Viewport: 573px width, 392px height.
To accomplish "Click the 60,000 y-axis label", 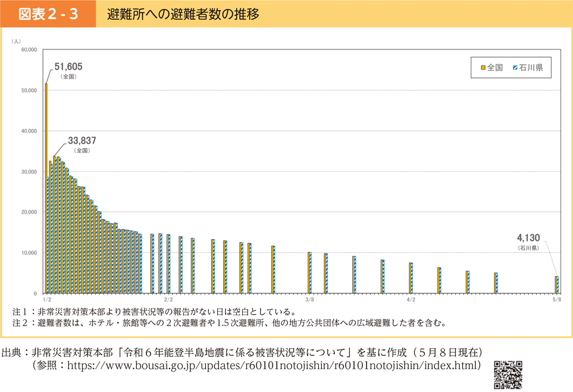I will tap(28, 50).
